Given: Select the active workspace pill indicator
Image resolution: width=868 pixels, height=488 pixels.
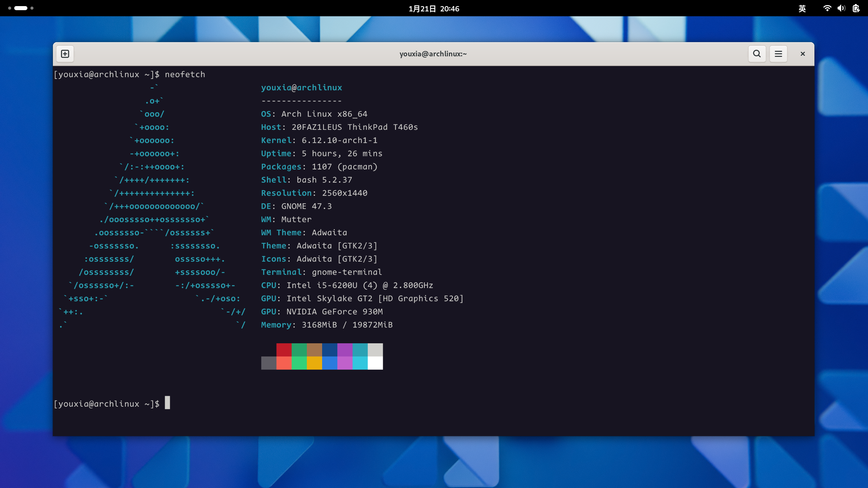Looking at the screenshot, I should 21,7.
